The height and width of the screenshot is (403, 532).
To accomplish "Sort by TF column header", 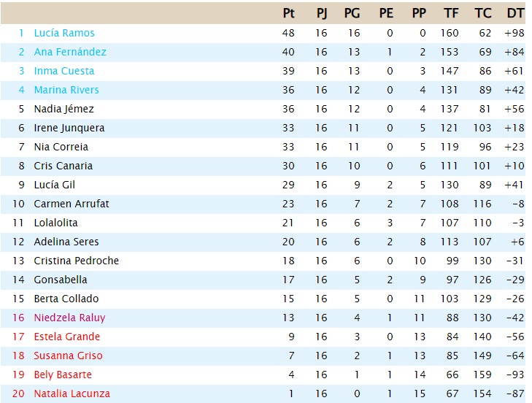I will tap(451, 13).
